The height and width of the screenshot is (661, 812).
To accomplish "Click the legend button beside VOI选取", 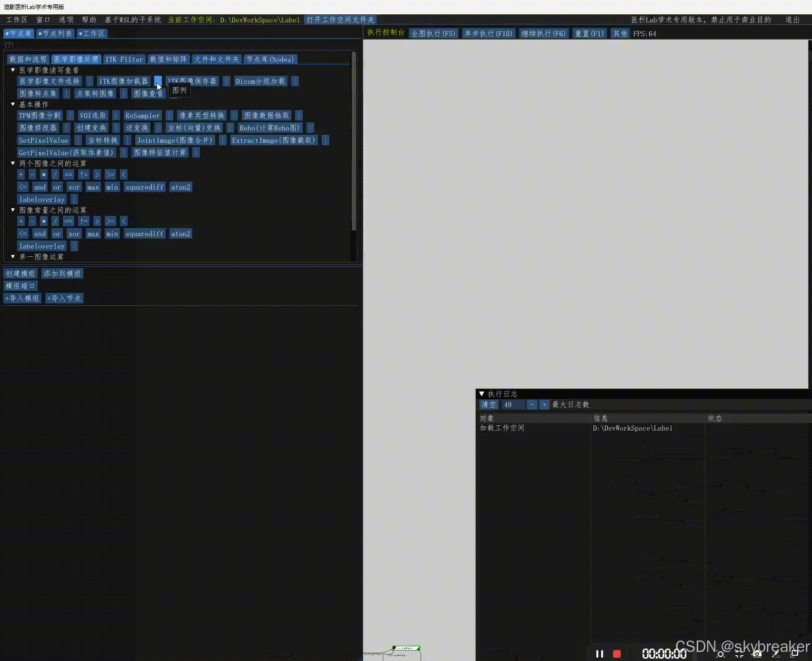I will tap(116, 116).
